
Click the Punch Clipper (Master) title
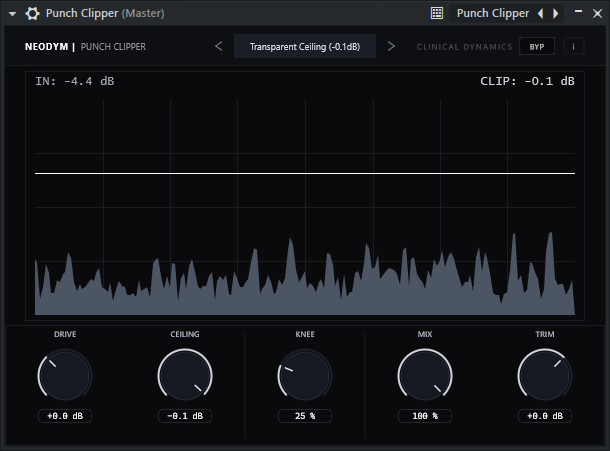(105, 13)
